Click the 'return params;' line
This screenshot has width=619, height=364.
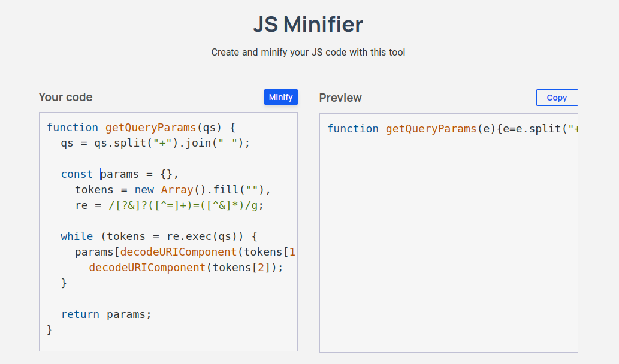point(106,314)
